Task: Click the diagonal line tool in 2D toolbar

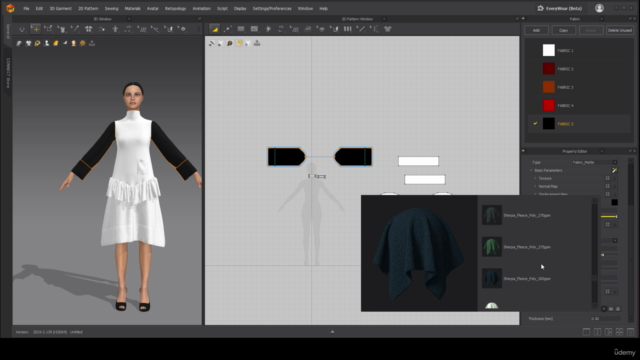Action: click(361, 29)
